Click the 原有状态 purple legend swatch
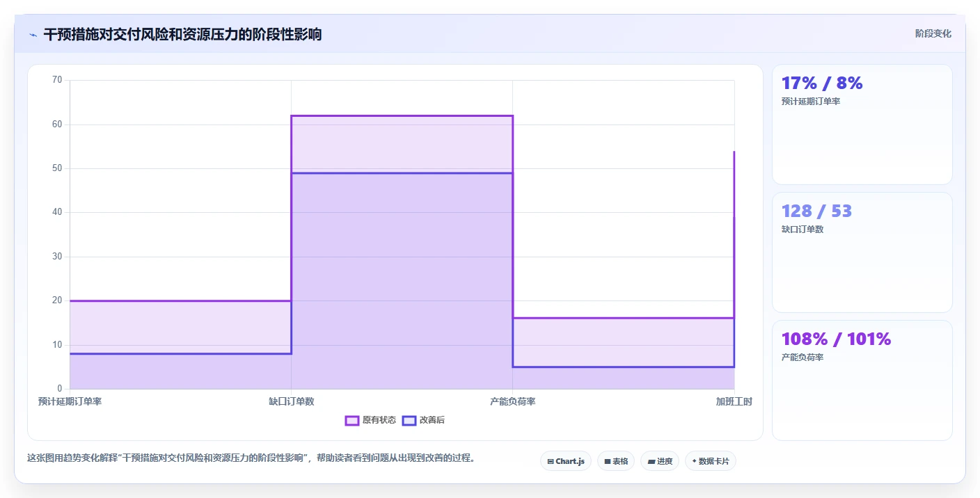The height and width of the screenshot is (498, 980). coord(352,420)
